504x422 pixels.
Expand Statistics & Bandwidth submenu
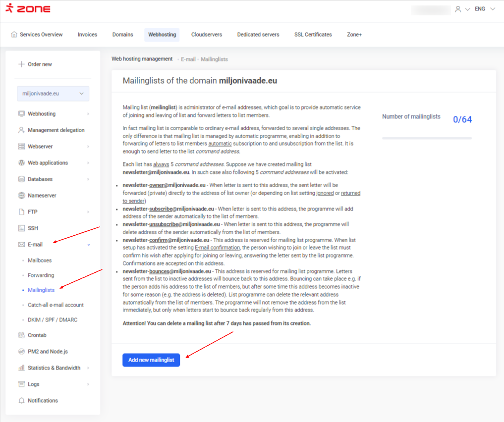click(x=88, y=368)
